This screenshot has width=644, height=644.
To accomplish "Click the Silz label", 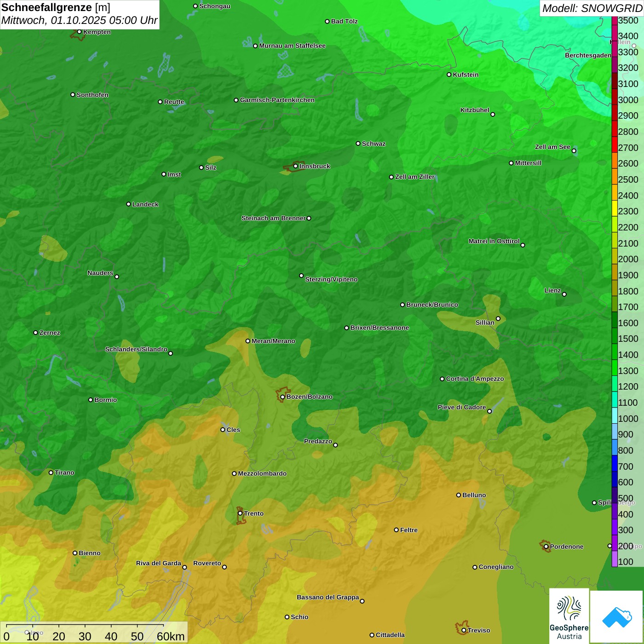I will tap(211, 167).
